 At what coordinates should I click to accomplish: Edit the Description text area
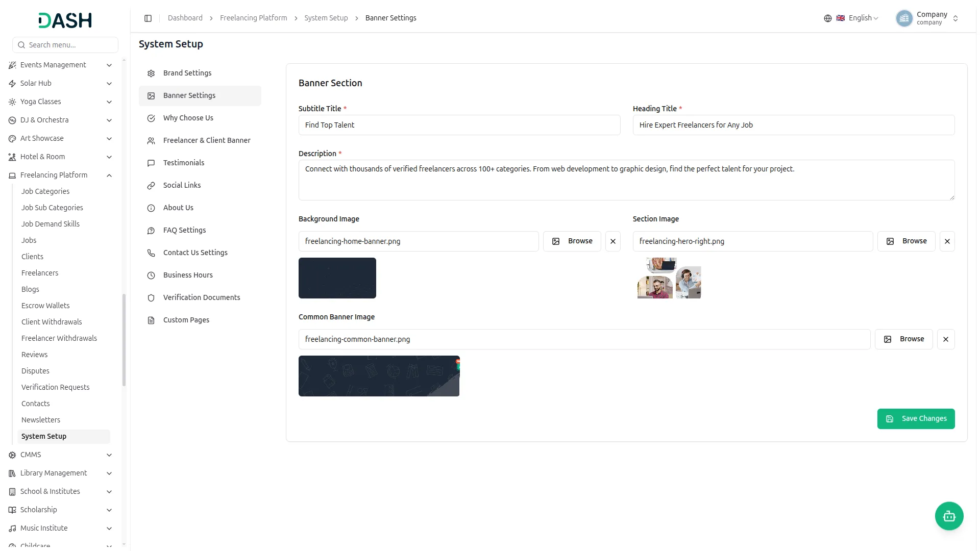[626, 180]
